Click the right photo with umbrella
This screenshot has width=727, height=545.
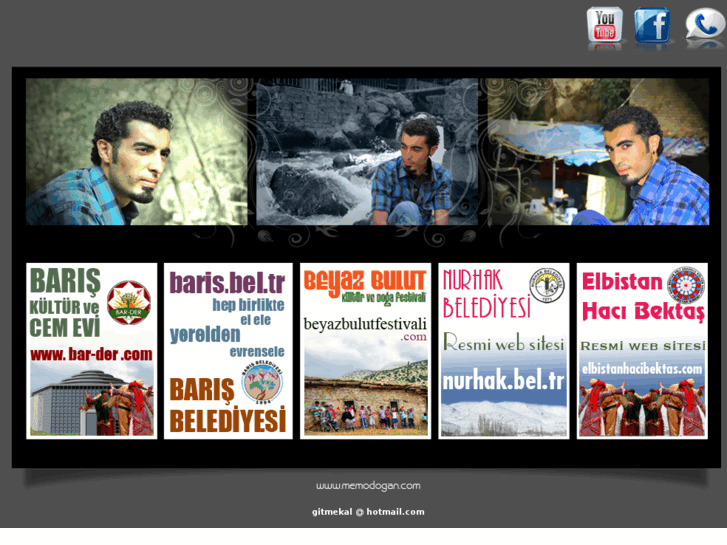(598, 152)
